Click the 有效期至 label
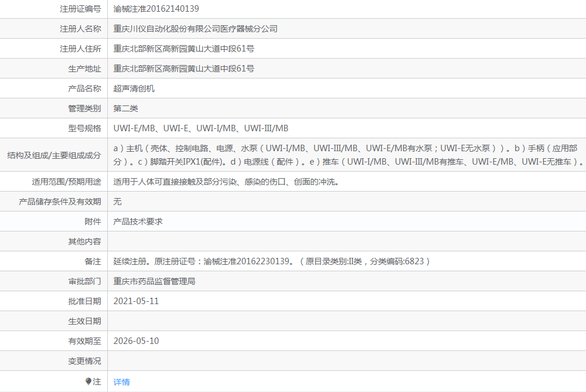586x392 pixels. point(84,341)
